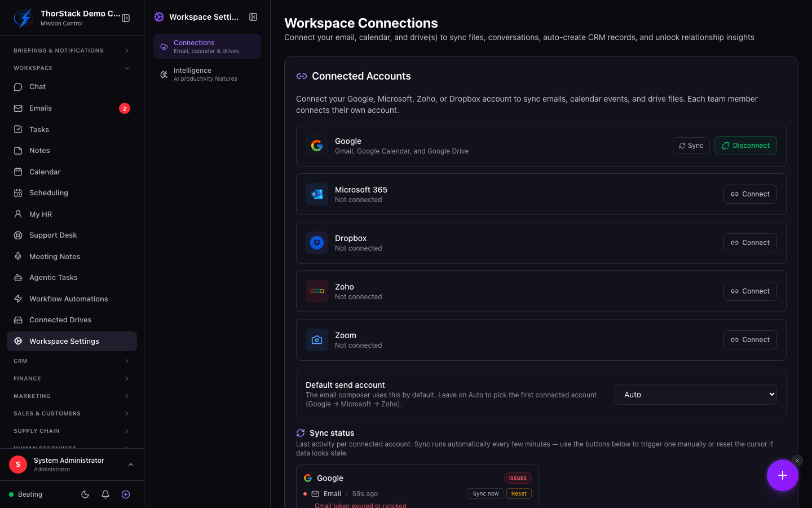This screenshot has width=812, height=508.
Task: Open notifications via the bell icon
Action: [x=105, y=494]
